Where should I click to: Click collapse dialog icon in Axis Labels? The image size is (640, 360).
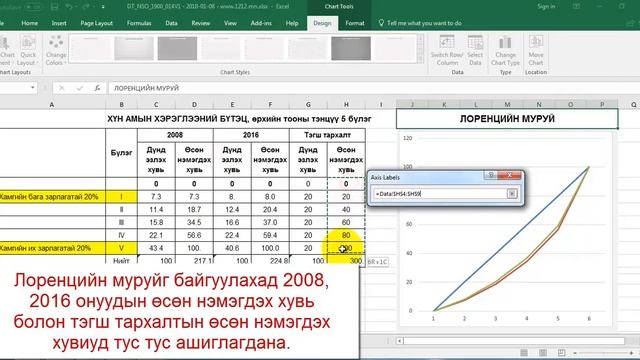pyautogui.click(x=512, y=193)
